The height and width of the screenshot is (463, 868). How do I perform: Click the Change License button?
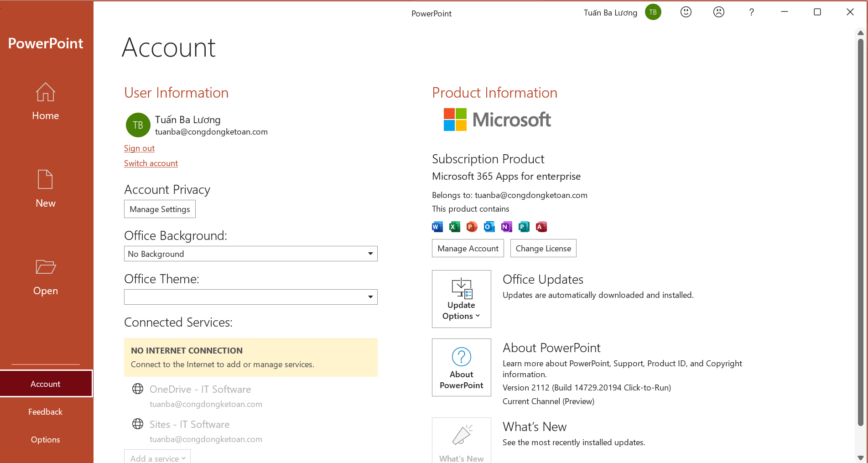[x=543, y=248]
